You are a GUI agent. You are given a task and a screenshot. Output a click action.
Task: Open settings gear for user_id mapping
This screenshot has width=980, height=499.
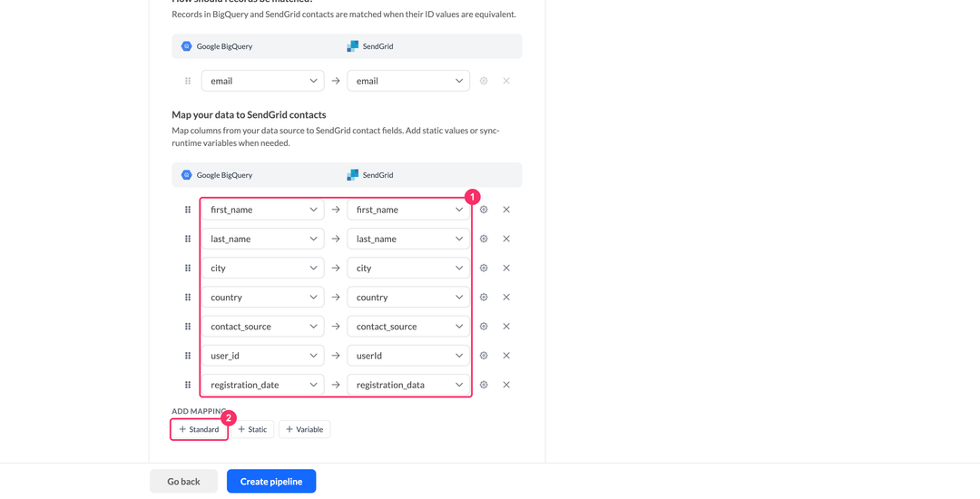pyautogui.click(x=484, y=356)
